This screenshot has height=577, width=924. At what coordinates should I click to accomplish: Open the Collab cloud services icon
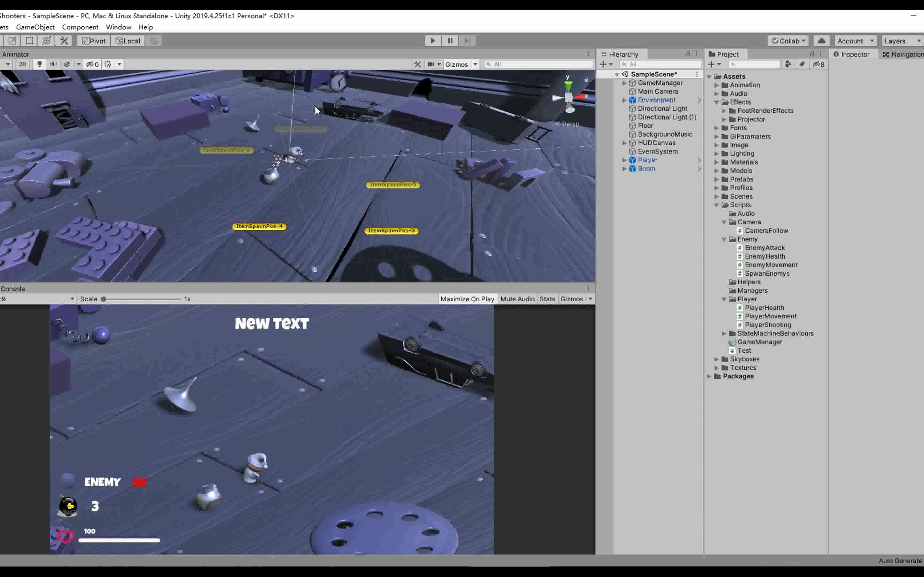point(821,41)
